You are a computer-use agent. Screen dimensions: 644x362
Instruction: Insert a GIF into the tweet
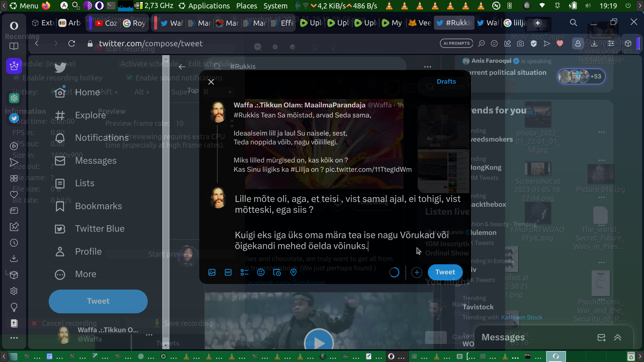click(228, 272)
